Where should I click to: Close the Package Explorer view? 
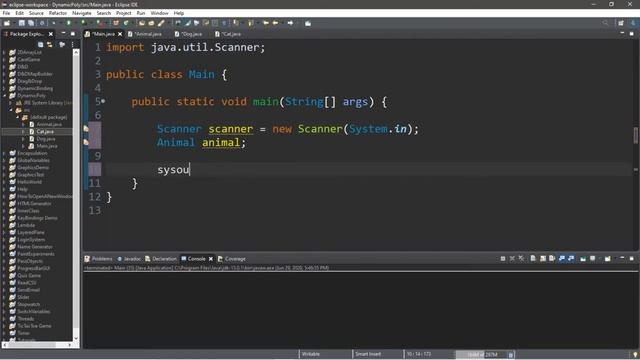51,34
